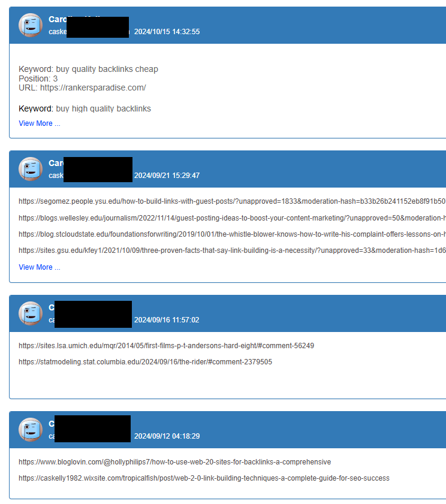Click the avatar on the 2024/09/16 post
This screenshot has height=504, width=446.
pos(31,313)
